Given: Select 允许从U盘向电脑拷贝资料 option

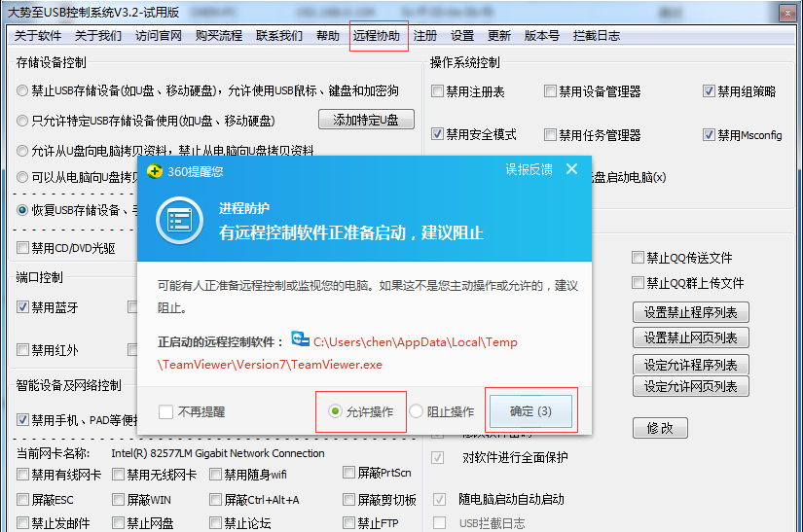Looking at the screenshot, I should (22, 151).
